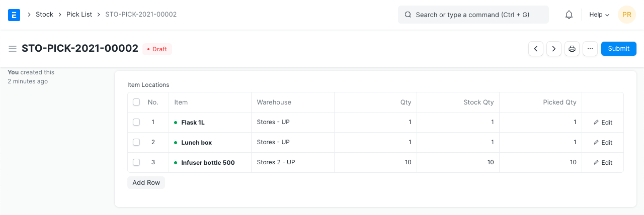Click the ERPNext home logo icon

tap(14, 15)
